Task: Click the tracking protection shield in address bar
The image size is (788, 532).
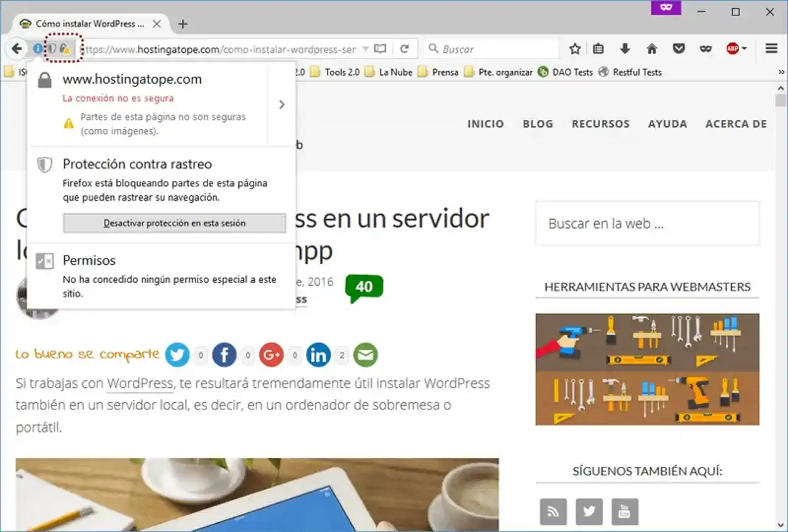Action: pos(53,49)
